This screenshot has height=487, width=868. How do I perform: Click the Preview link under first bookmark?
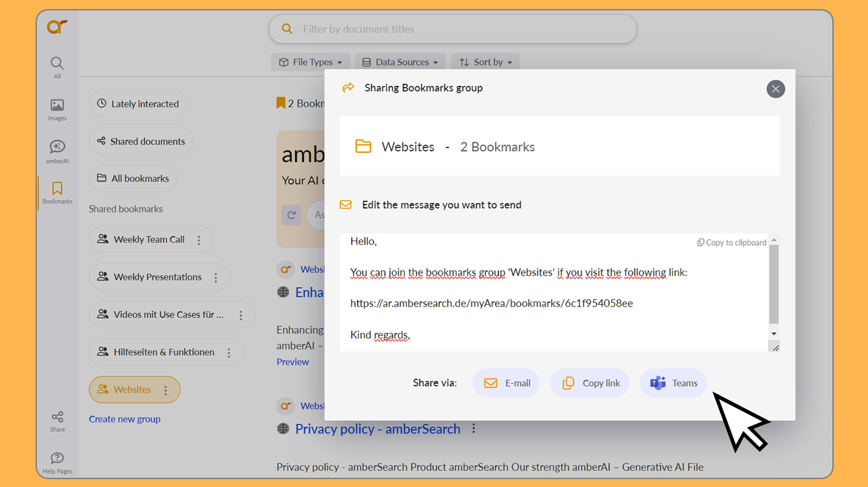(293, 362)
